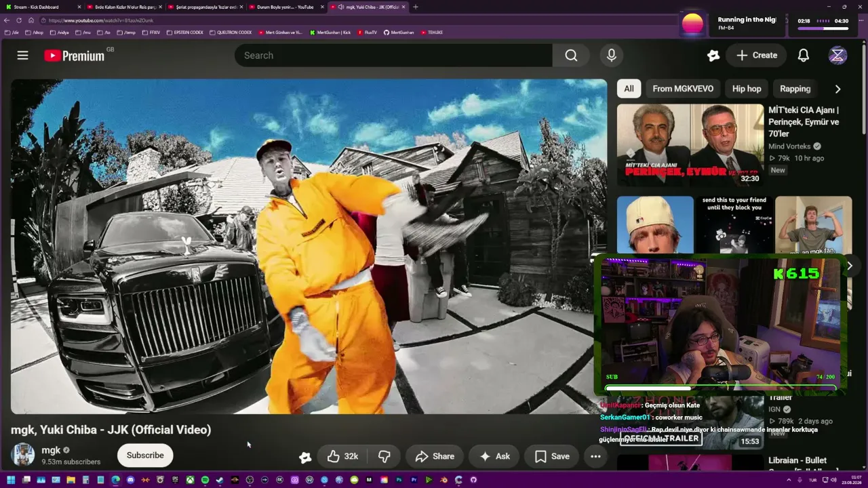Click the sparkle icon left of likes
The width and height of the screenshot is (868, 488).
[305, 457]
